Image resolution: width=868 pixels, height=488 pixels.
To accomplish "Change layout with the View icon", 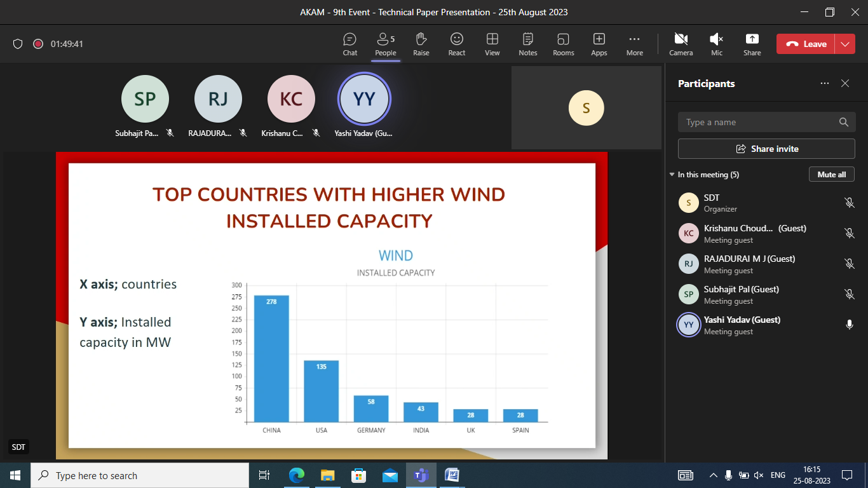I will pyautogui.click(x=492, y=44).
